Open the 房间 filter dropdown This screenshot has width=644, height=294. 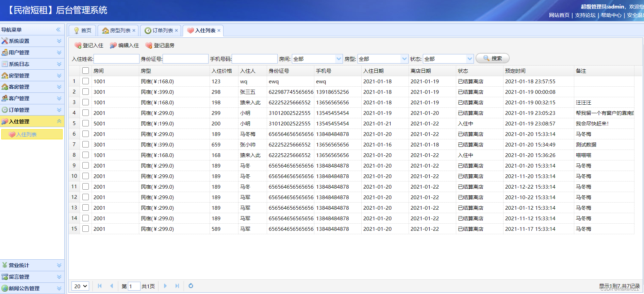(338, 59)
